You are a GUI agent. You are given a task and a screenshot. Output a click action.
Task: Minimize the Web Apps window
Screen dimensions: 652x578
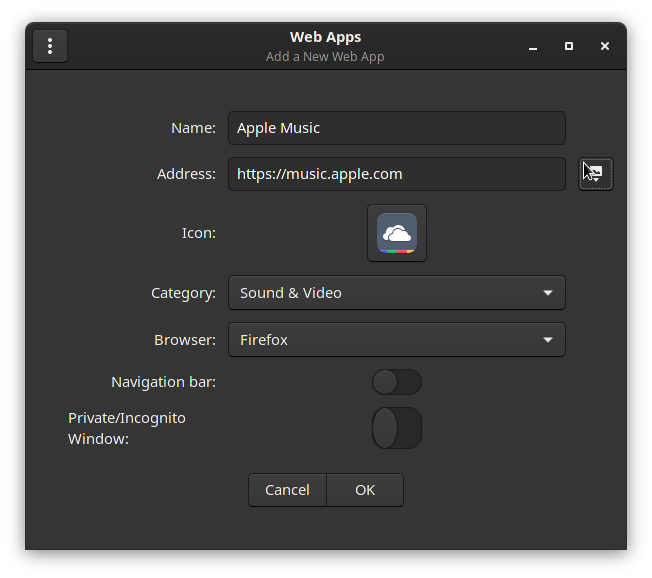click(x=533, y=46)
